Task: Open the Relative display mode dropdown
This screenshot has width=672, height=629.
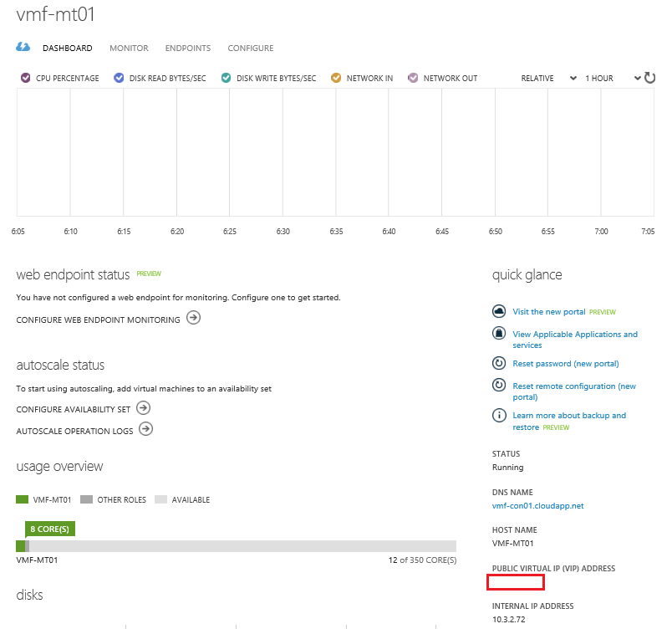Action: click(x=548, y=78)
